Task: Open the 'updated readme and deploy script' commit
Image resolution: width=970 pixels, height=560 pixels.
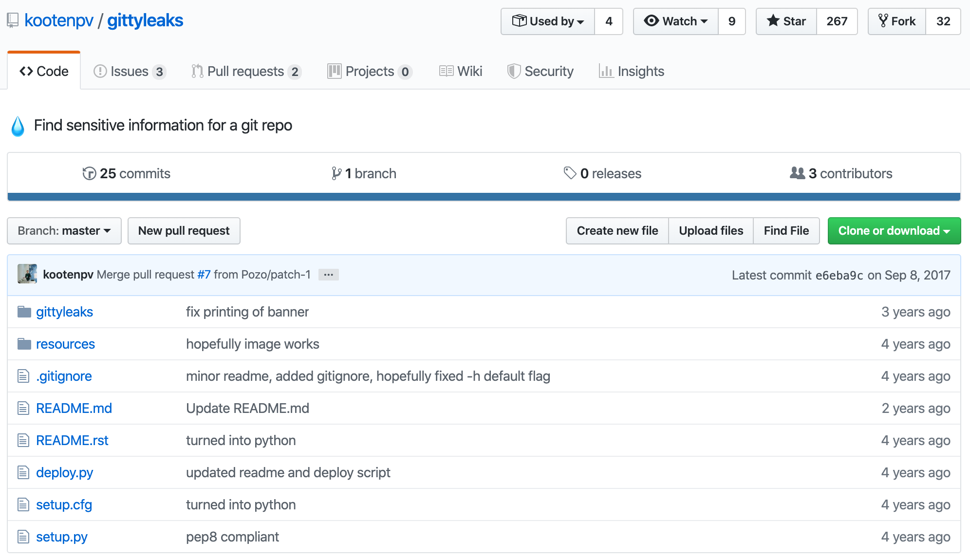Action: coord(288,472)
